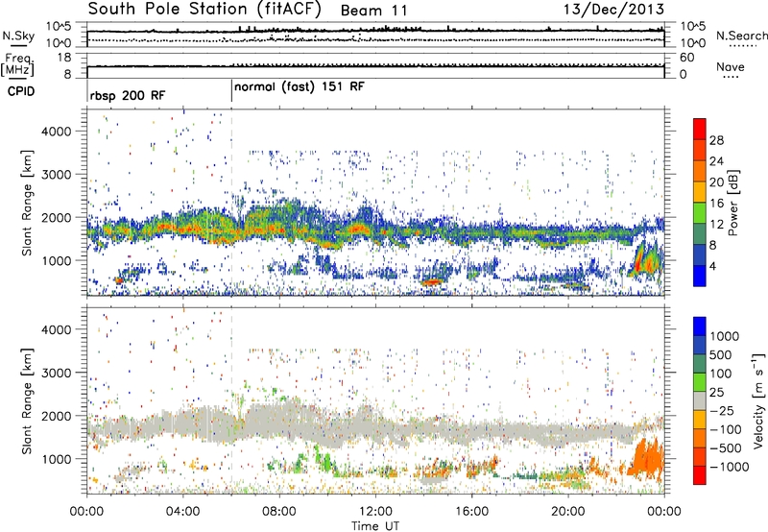Click the 'Nave' legend label
The image size is (768, 532).
pos(731,66)
